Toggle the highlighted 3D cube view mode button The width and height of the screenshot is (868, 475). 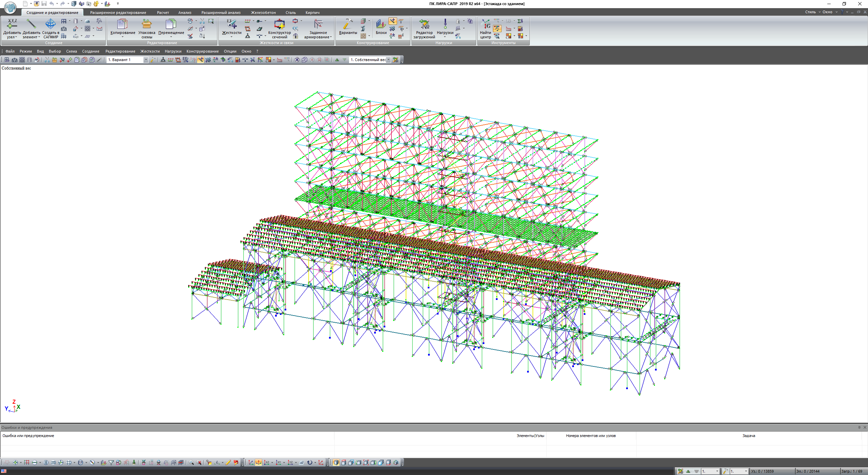tap(336, 462)
